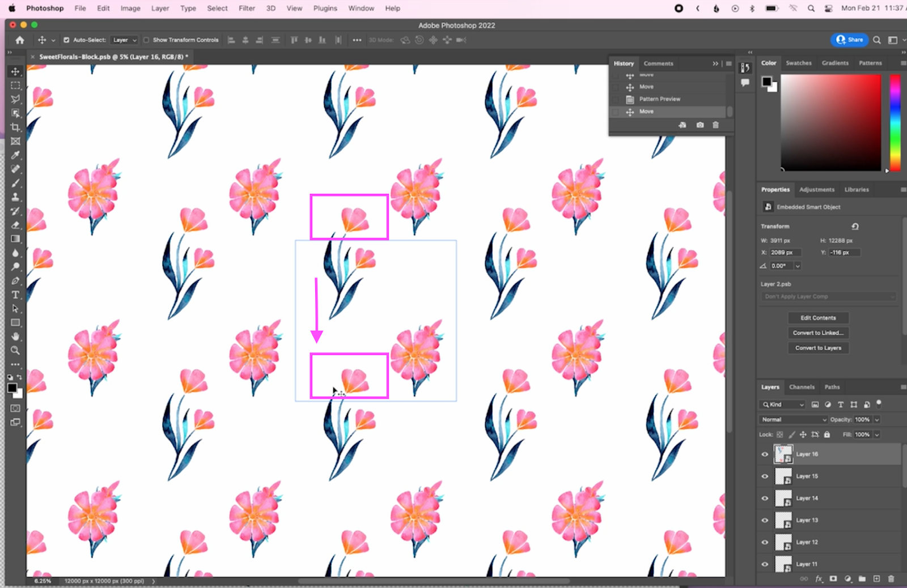The width and height of the screenshot is (907, 588).
Task: Hide Layer 12 with its eye icon
Action: tap(765, 542)
